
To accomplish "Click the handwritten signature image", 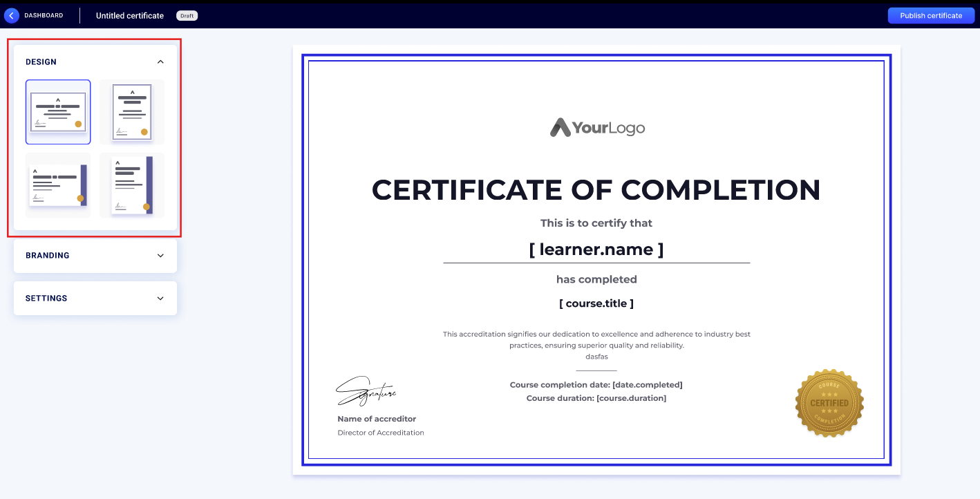I will (366, 391).
